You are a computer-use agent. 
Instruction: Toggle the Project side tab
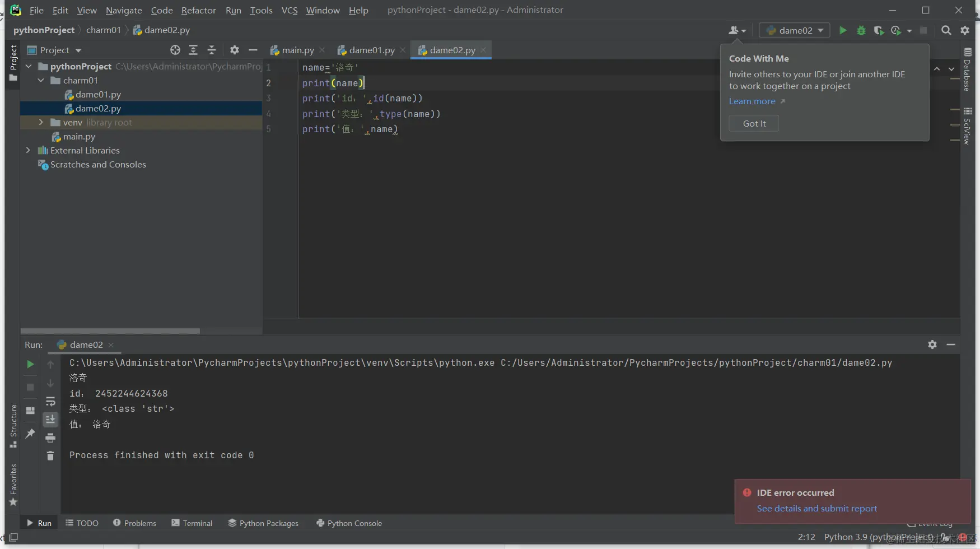click(x=13, y=63)
